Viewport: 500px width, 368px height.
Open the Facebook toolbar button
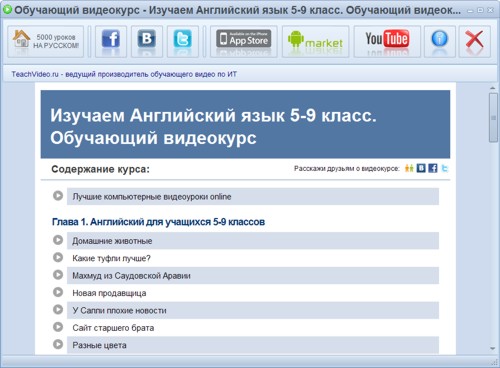pyautogui.click(x=111, y=41)
